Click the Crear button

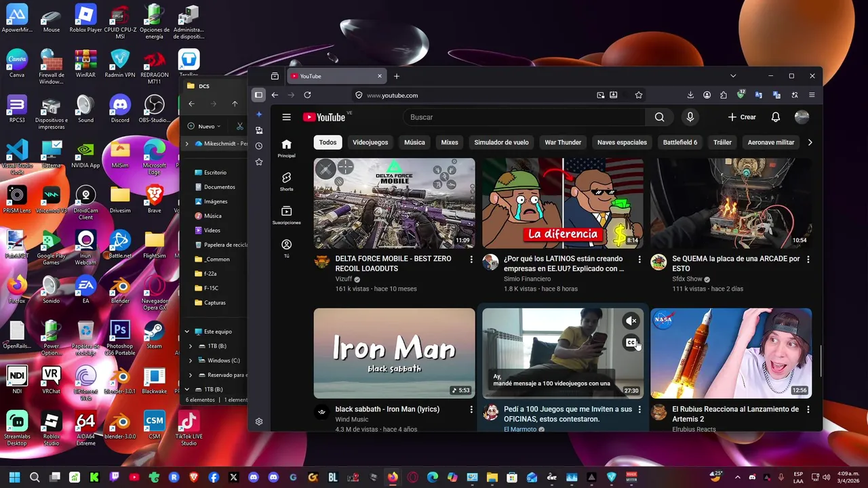pyautogui.click(x=742, y=117)
